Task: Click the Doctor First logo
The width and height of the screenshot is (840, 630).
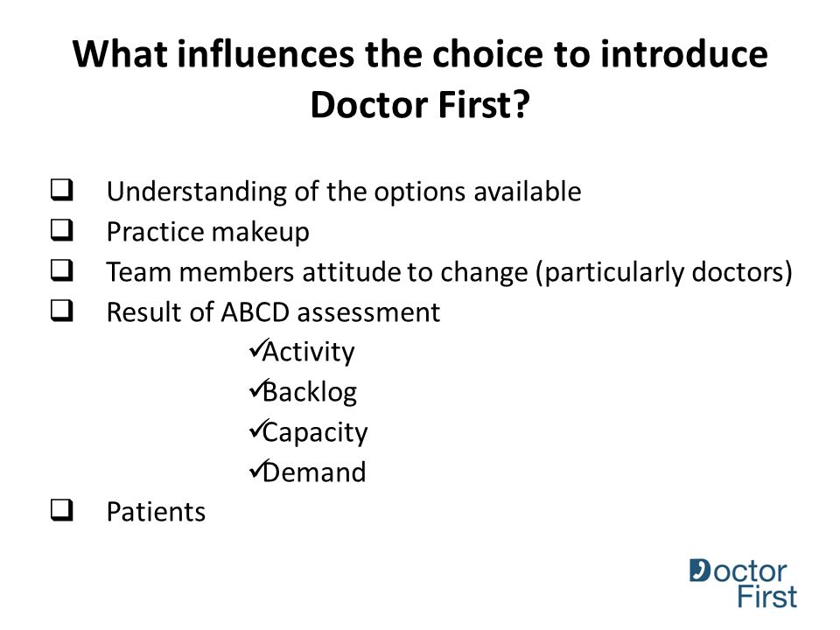Action: [743, 584]
